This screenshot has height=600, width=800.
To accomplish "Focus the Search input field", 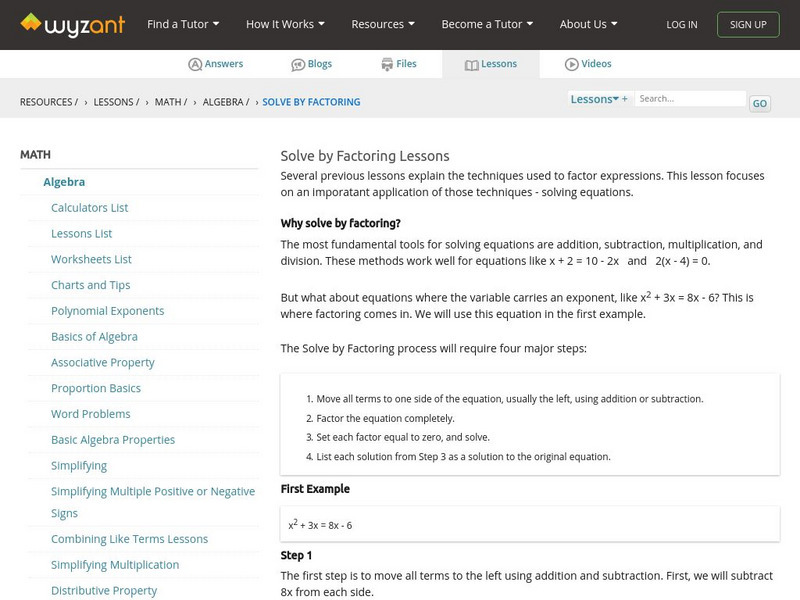I will tap(691, 99).
